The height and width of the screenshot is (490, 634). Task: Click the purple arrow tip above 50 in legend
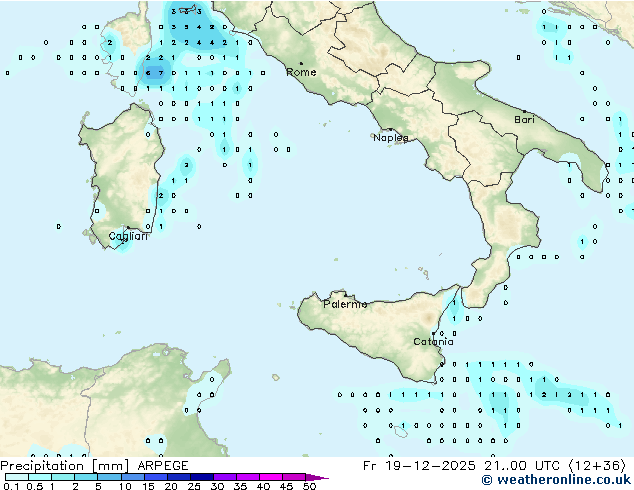click(317, 477)
